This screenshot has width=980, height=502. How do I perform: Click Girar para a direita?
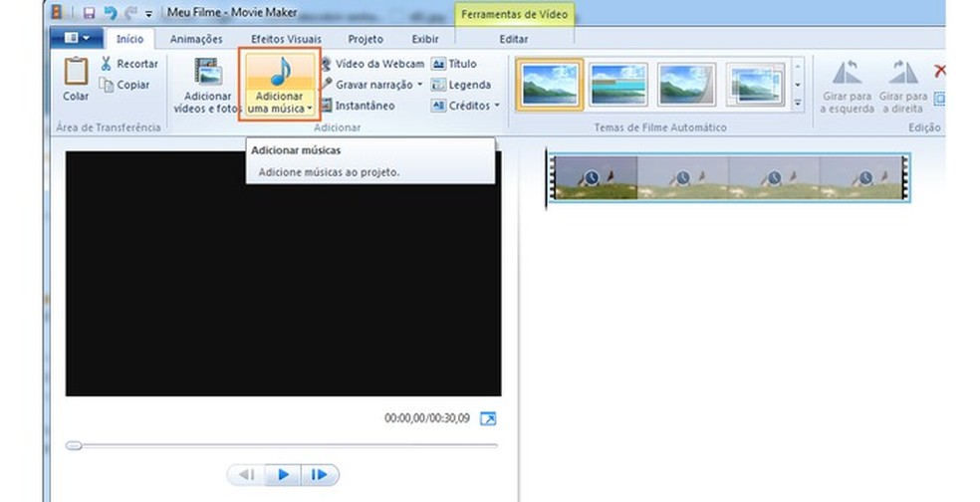pos(903,87)
